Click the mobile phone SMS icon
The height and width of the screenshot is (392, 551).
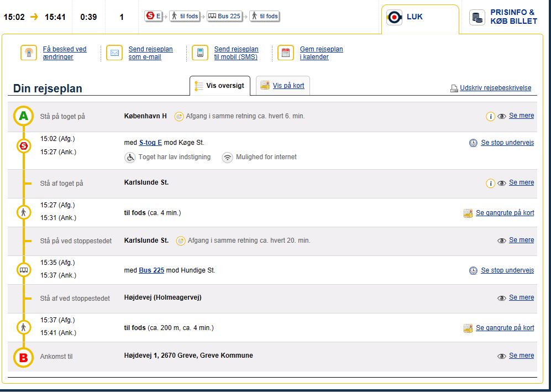(200, 53)
